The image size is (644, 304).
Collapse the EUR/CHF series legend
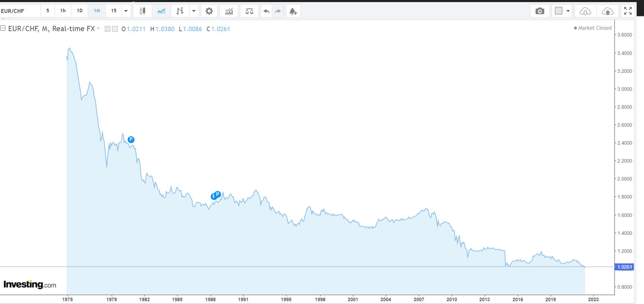[x=3, y=28]
